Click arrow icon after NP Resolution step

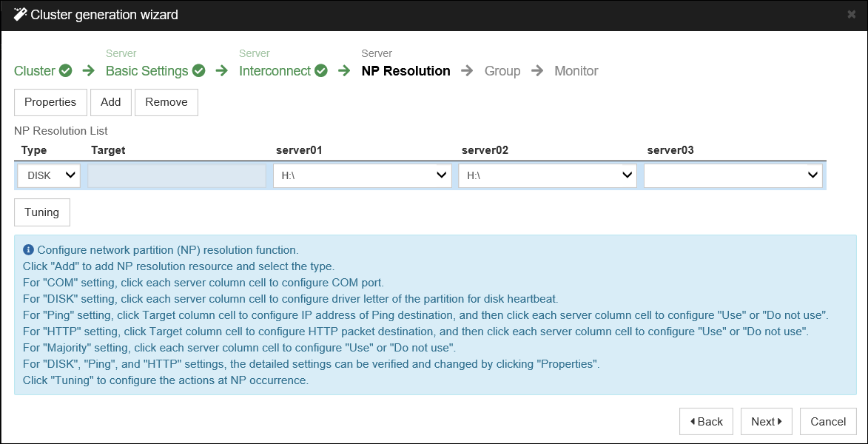(466, 71)
